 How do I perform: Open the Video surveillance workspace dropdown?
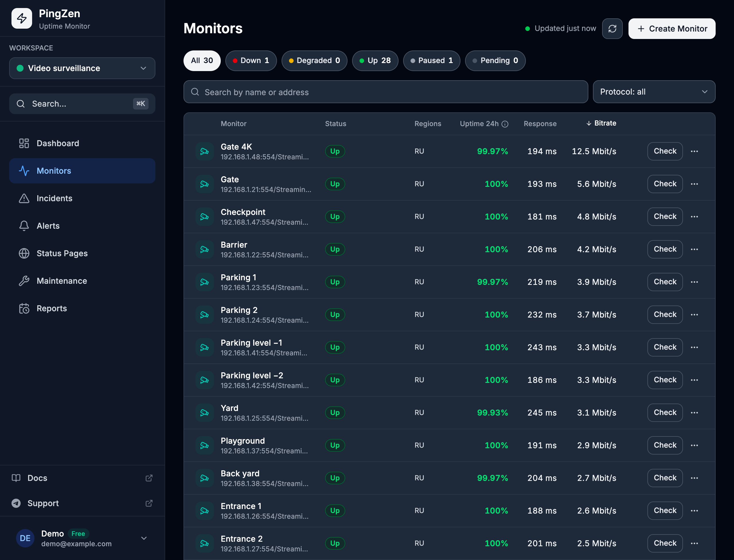click(82, 68)
